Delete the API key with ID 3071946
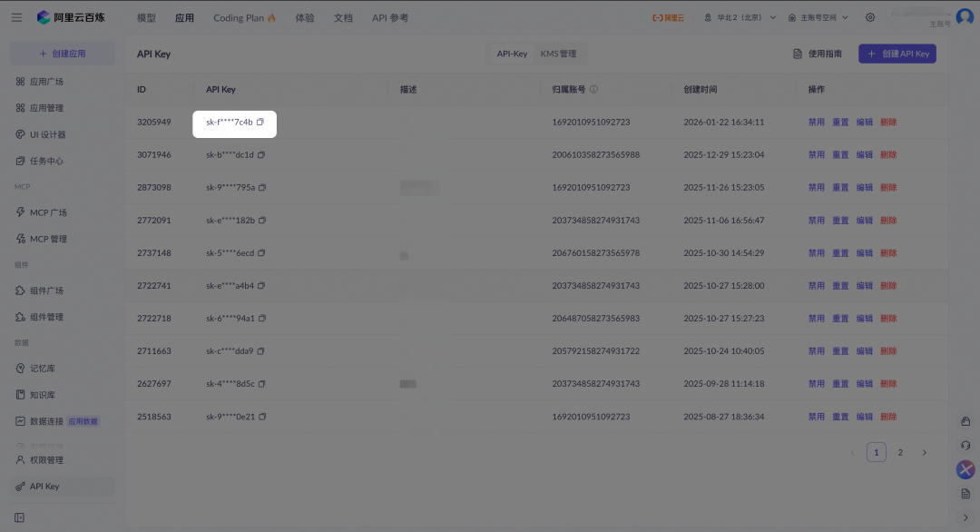The width and height of the screenshot is (980, 532). (888, 154)
